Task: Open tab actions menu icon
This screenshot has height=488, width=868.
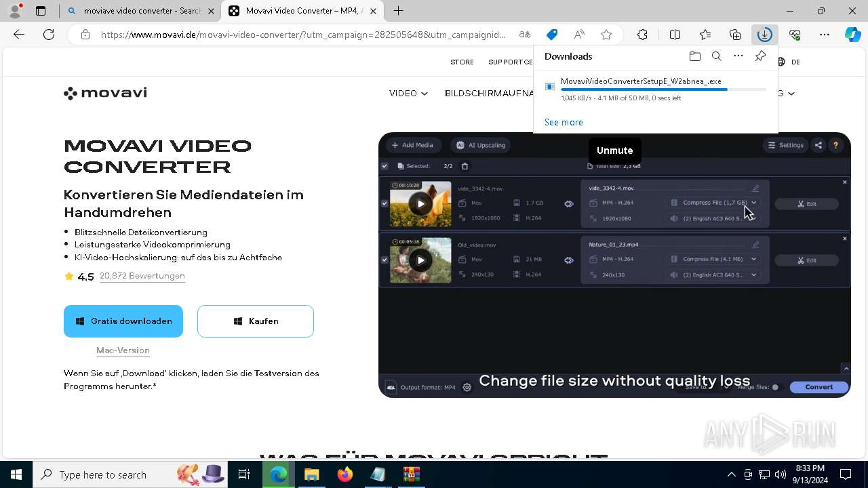Action: click(x=41, y=11)
